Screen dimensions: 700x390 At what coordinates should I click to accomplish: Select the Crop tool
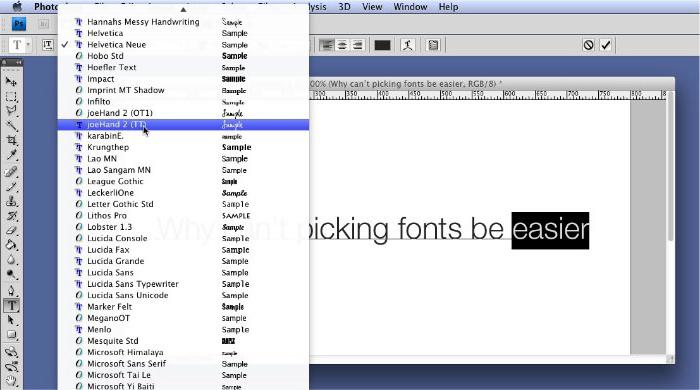click(x=11, y=141)
